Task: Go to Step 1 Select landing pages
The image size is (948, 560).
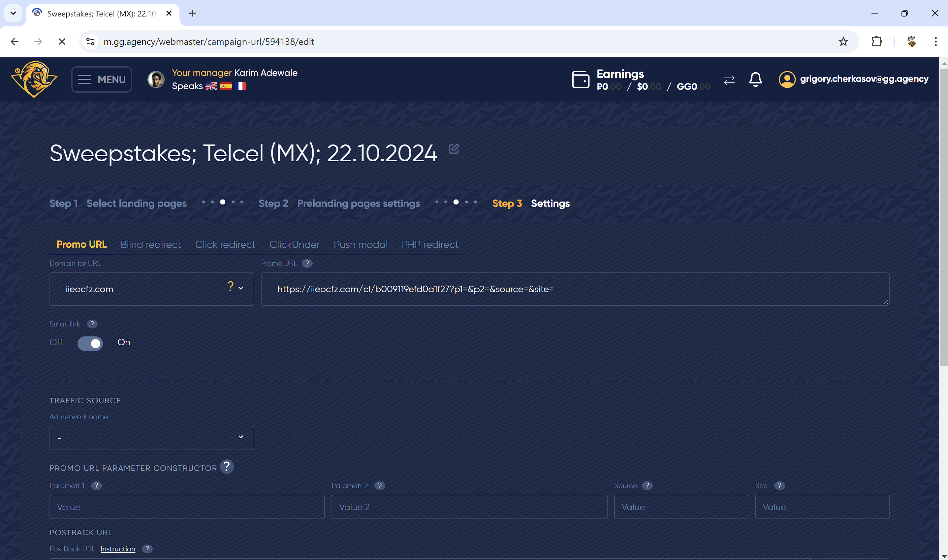Action: pos(118,203)
